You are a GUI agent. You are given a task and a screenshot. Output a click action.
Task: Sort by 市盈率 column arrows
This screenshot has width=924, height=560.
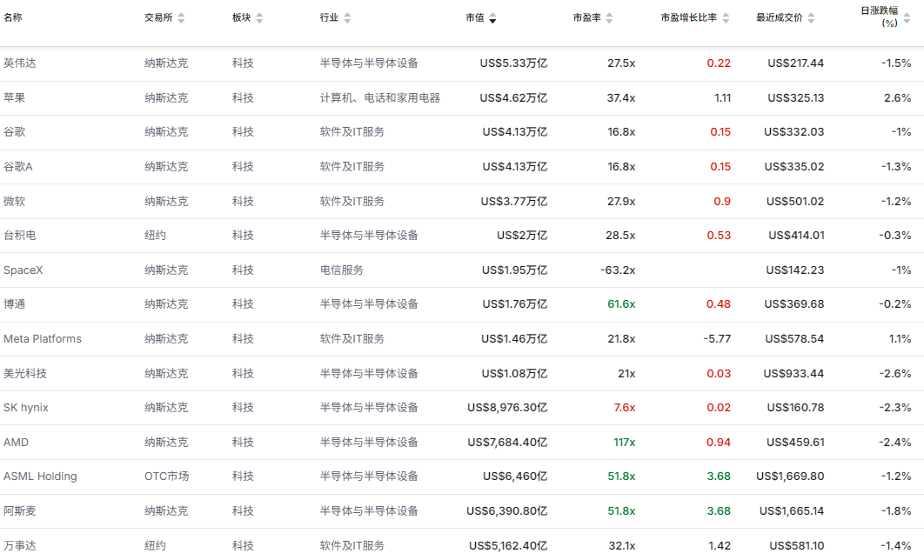coord(609,18)
